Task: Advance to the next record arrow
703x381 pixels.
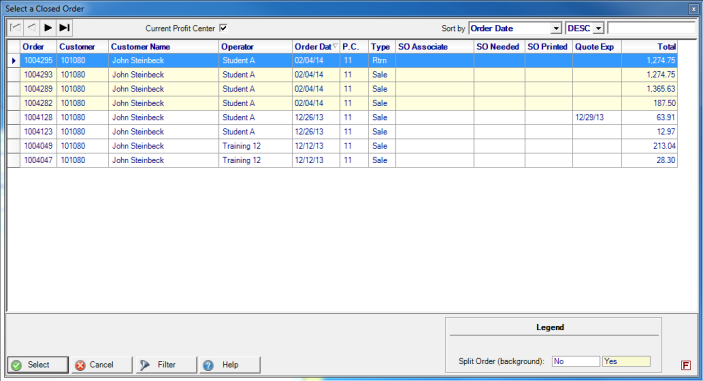Action: 48,28
